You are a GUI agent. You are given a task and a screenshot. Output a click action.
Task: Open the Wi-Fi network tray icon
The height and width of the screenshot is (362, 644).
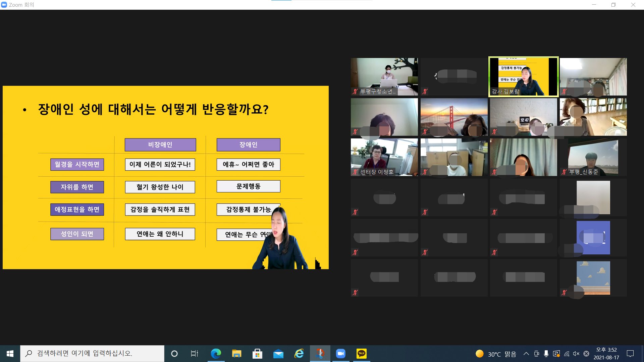567,354
